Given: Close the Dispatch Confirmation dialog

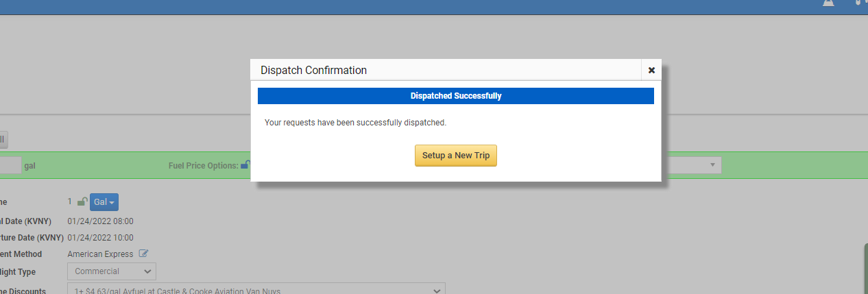Looking at the screenshot, I should tap(651, 70).
